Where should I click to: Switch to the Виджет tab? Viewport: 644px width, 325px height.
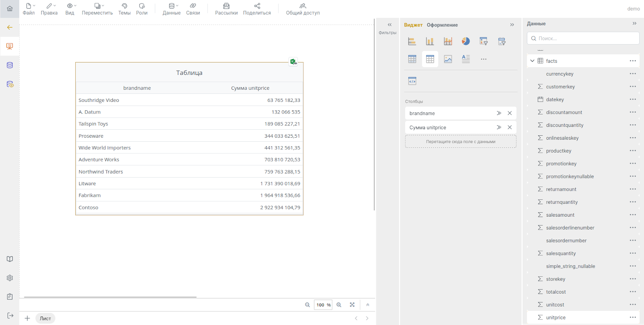(x=413, y=25)
